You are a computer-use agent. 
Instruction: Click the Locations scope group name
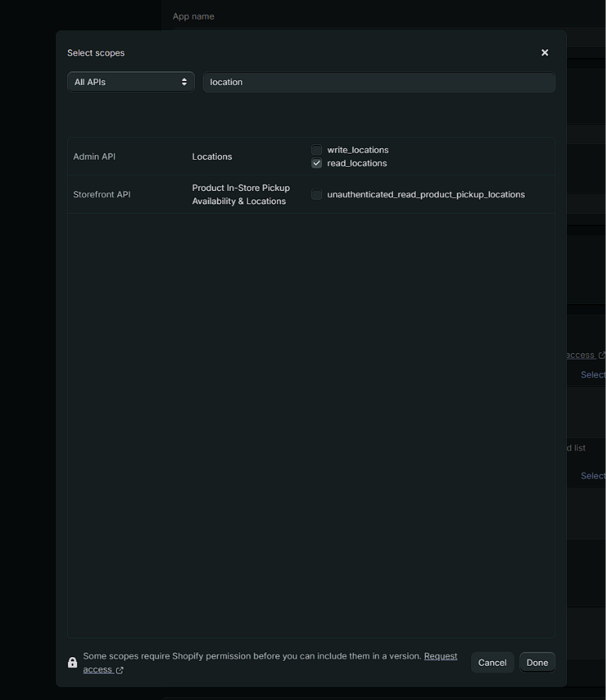coord(212,157)
